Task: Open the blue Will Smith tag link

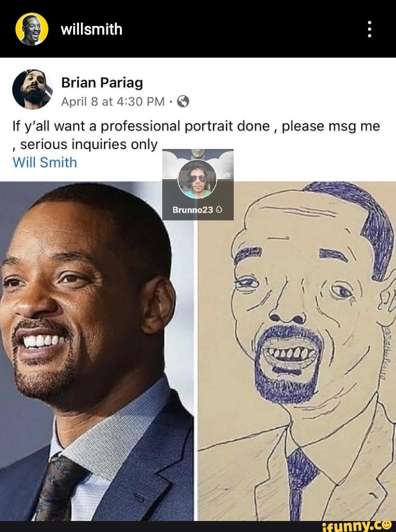Action: [x=44, y=163]
